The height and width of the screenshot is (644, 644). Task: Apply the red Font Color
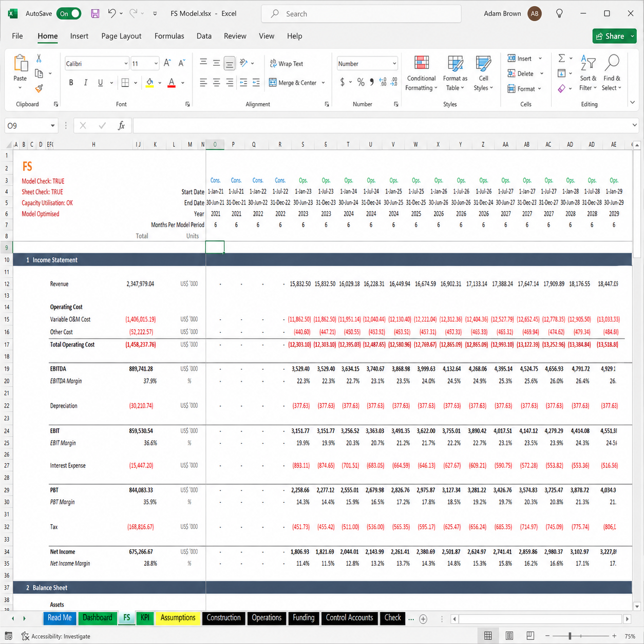pyautogui.click(x=172, y=83)
